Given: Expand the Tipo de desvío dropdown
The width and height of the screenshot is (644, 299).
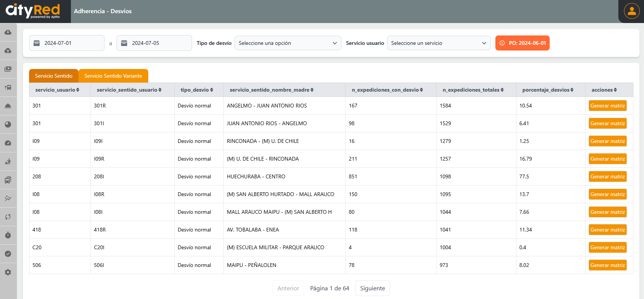Looking at the screenshot, I should click(287, 43).
